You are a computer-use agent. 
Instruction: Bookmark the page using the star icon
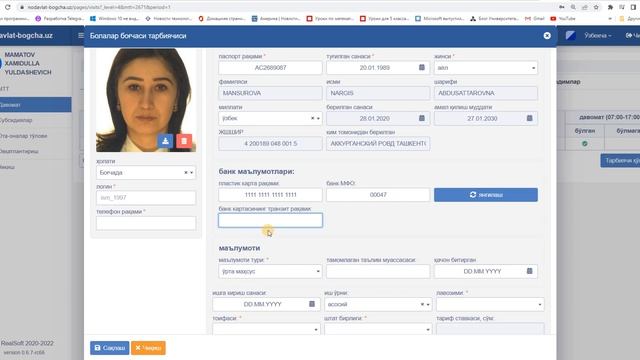[596, 7]
